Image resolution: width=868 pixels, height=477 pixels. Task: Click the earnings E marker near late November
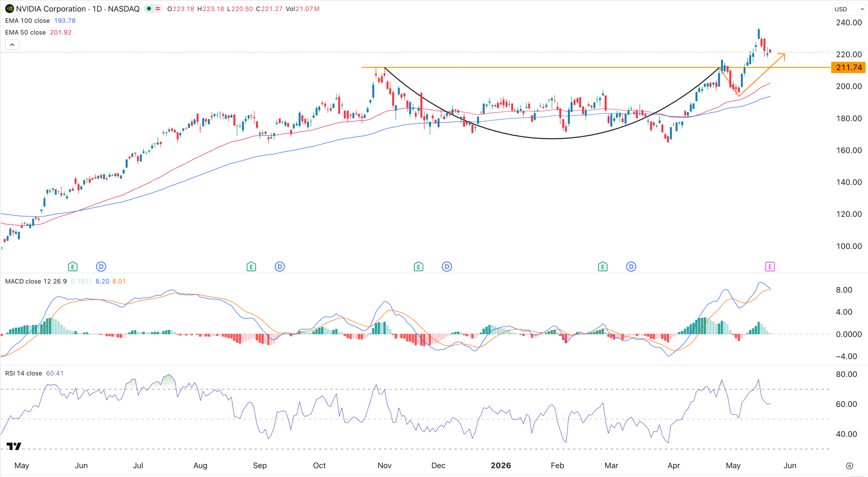418,267
